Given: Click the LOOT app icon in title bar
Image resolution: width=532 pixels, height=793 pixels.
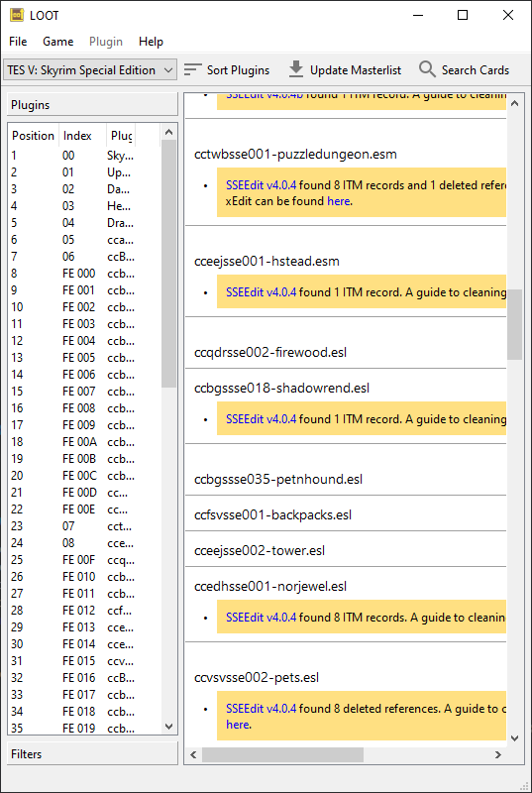Looking at the screenshot, I should (17, 15).
